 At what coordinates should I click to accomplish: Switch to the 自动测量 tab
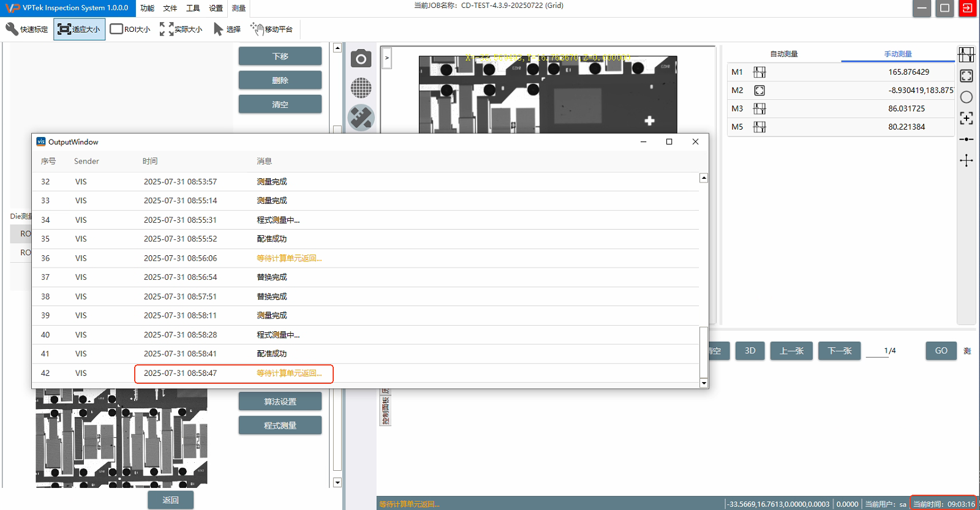point(783,54)
